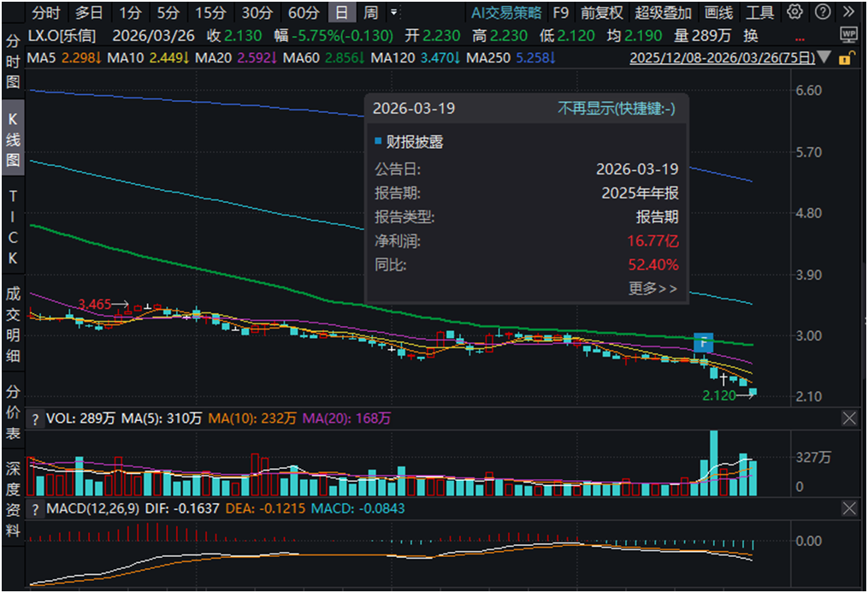This screenshot has height=593, width=868.
Task: Open MACD indicator help question mark
Action: tap(35, 509)
